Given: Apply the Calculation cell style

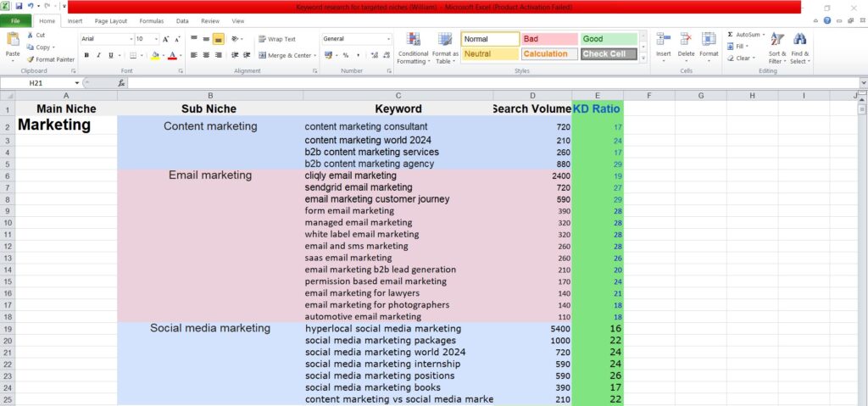Looking at the screenshot, I should click(x=549, y=53).
